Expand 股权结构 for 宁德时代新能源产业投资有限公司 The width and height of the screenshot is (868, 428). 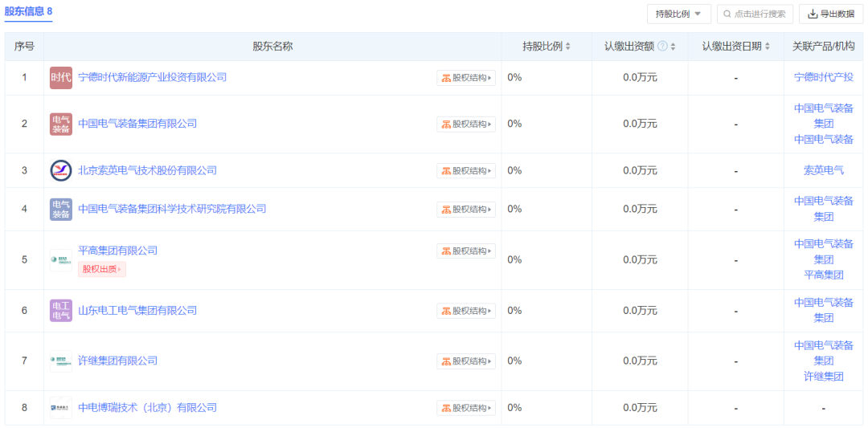pyautogui.click(x=466, y=78)
